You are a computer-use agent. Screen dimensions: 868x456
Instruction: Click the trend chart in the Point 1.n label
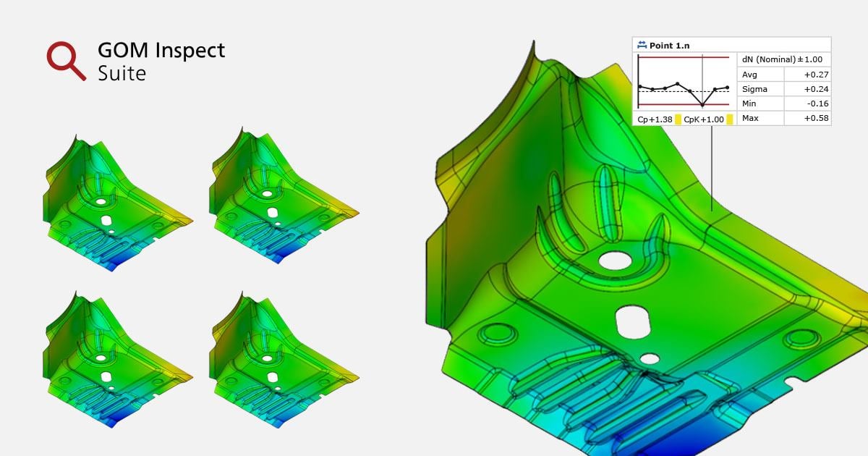coord(684,83)
